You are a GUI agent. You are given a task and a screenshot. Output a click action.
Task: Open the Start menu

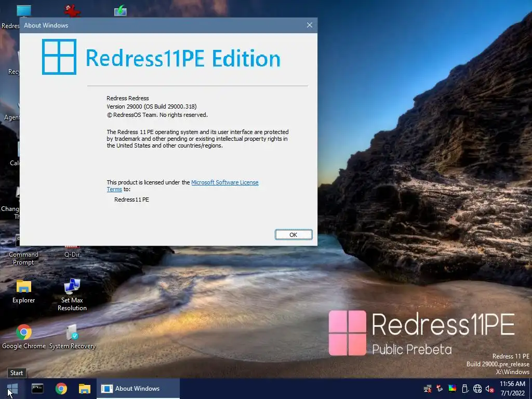(x=12, y=389)
